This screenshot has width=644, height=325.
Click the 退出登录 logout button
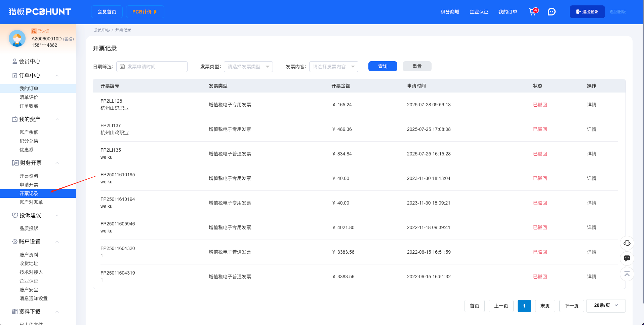point(587,12)
